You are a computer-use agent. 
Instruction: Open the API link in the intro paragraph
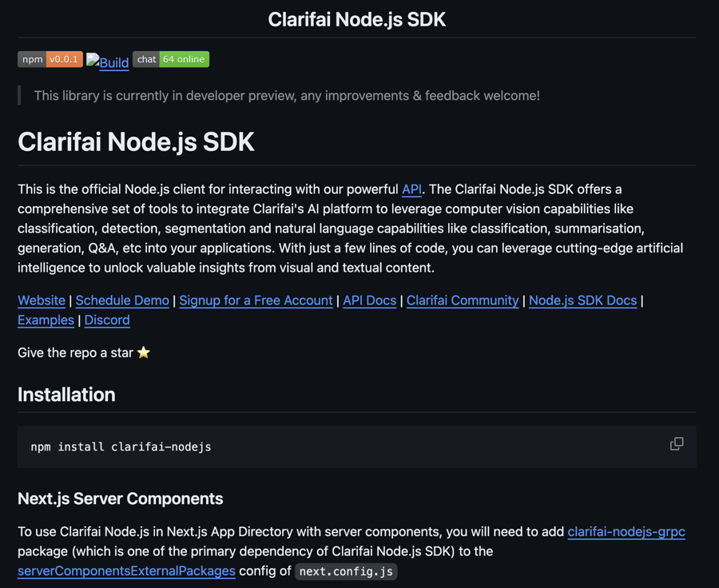(x=411, y=189)
